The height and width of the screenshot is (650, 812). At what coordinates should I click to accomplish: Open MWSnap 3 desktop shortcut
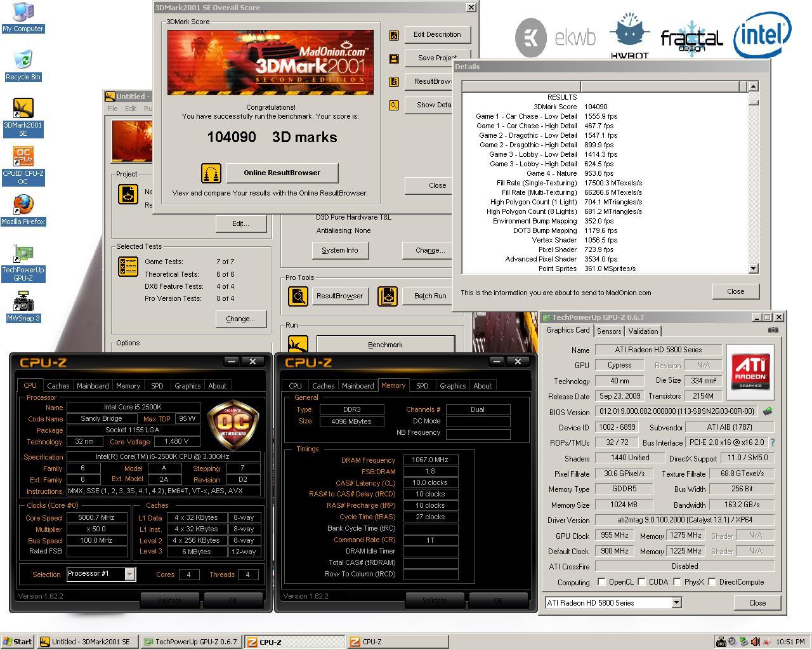pos(23,307)
